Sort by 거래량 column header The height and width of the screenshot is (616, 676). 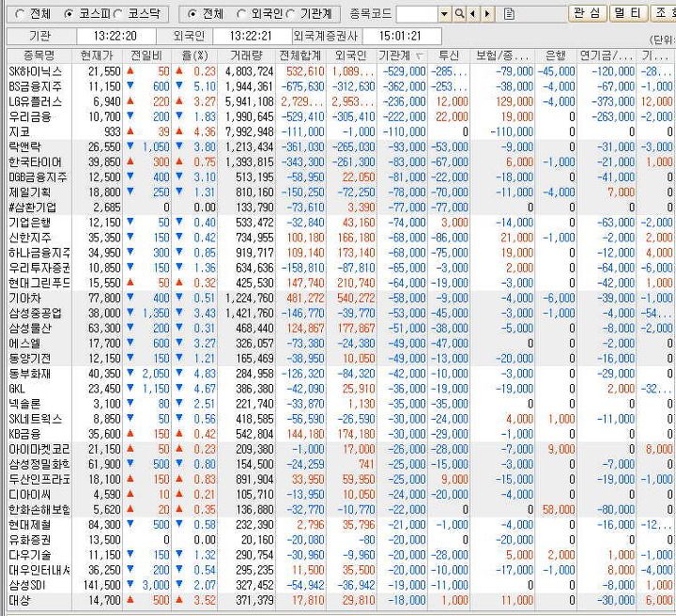(246, 55)
